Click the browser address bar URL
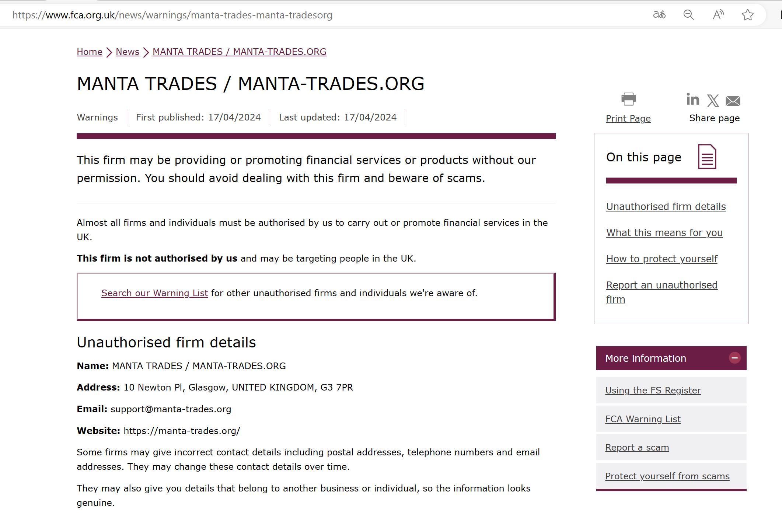 pyautogui.click(x=172, y=15)
